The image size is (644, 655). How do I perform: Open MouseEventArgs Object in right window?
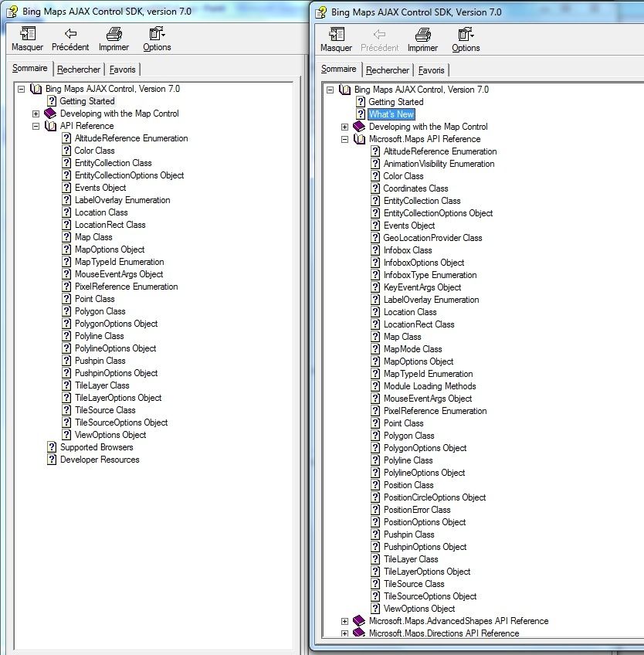click(428, 399)
